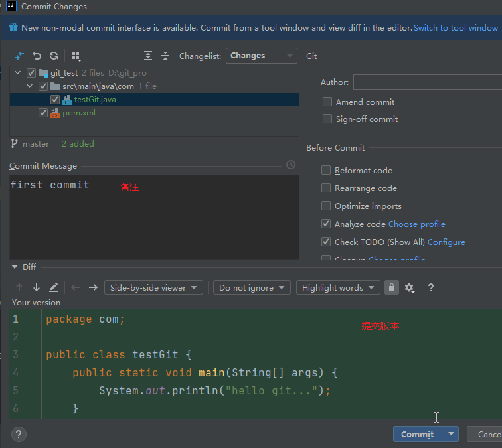Click the IntelliJ logo in title bar

[x=11, y=6]
